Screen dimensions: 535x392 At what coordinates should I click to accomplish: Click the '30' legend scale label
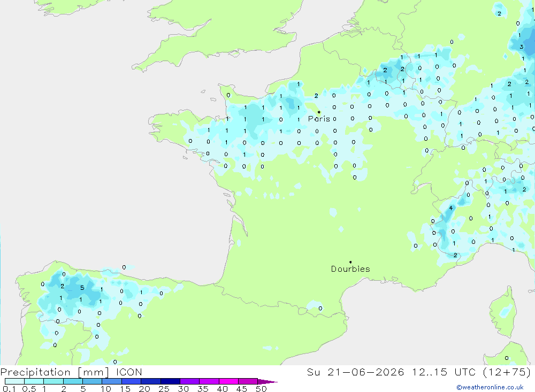[184, 389]
